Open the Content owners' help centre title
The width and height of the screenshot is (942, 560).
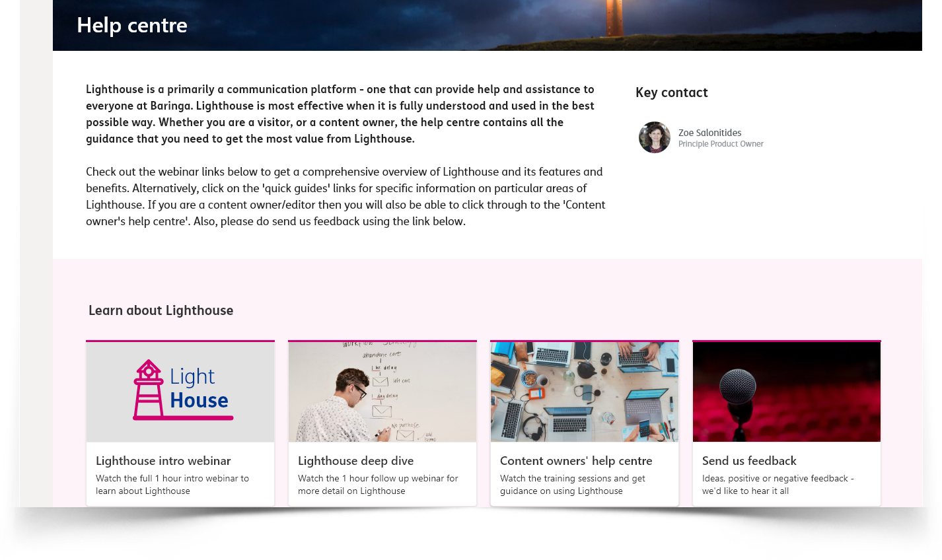[x=576, y=460]
